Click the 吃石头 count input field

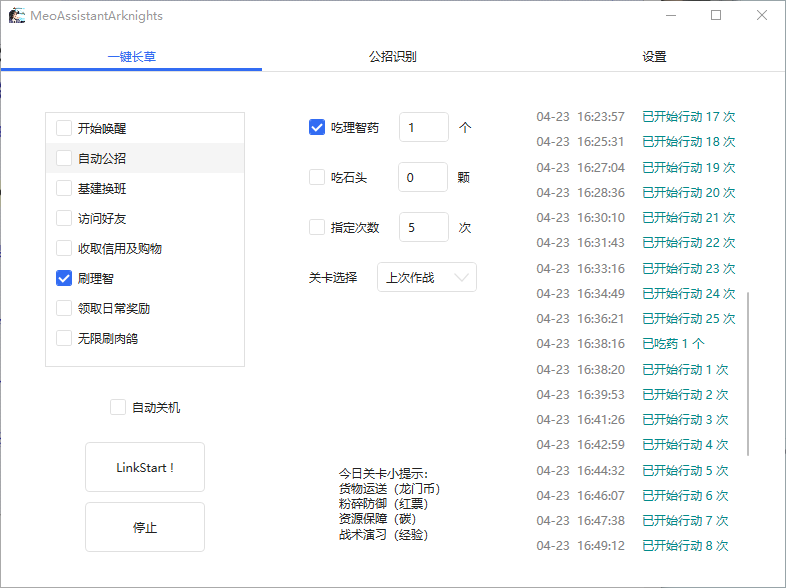[x=423, y=177]
